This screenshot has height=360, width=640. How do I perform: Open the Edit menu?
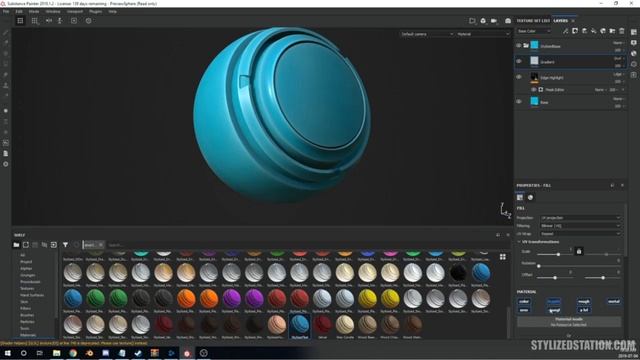click(19, 11)
